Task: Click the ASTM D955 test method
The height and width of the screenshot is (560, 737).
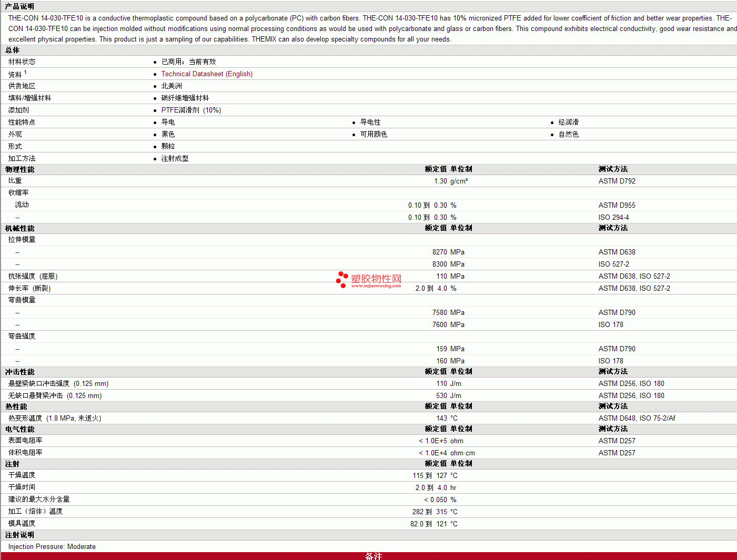Action: coord(617,206)
